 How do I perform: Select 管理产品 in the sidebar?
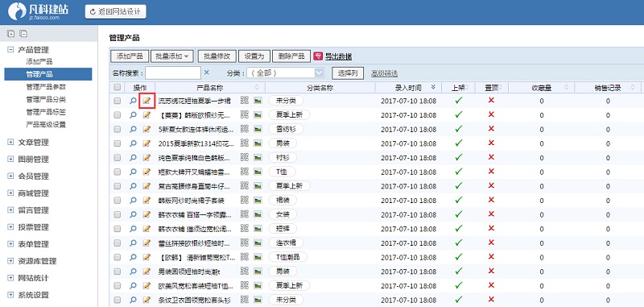click(48, 74)
